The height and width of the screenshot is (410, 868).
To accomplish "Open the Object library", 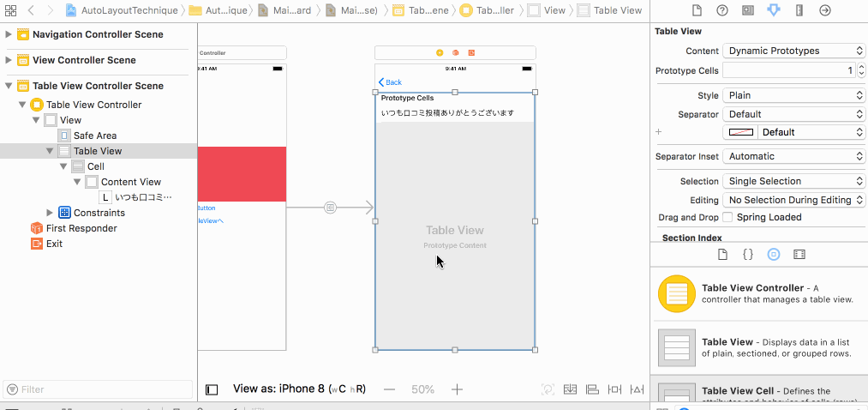I will click(774, 254).
